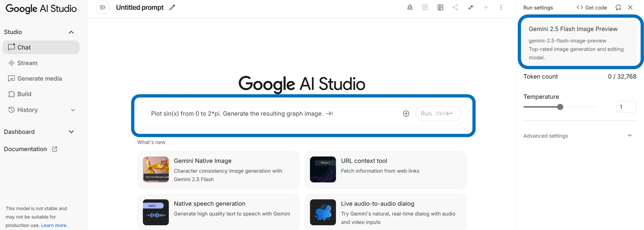The image size is (644, 230).
Task: Click the pencil icon to rename prompt
Action: click(172, 8)
